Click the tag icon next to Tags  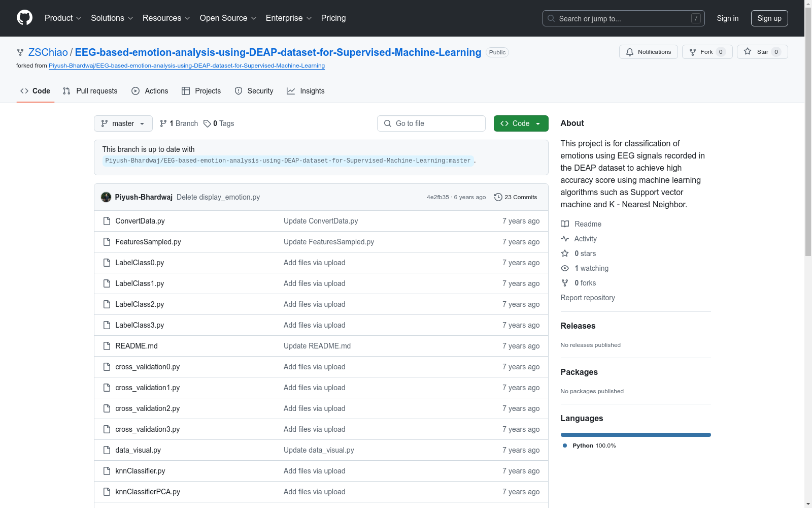point(207,123)
